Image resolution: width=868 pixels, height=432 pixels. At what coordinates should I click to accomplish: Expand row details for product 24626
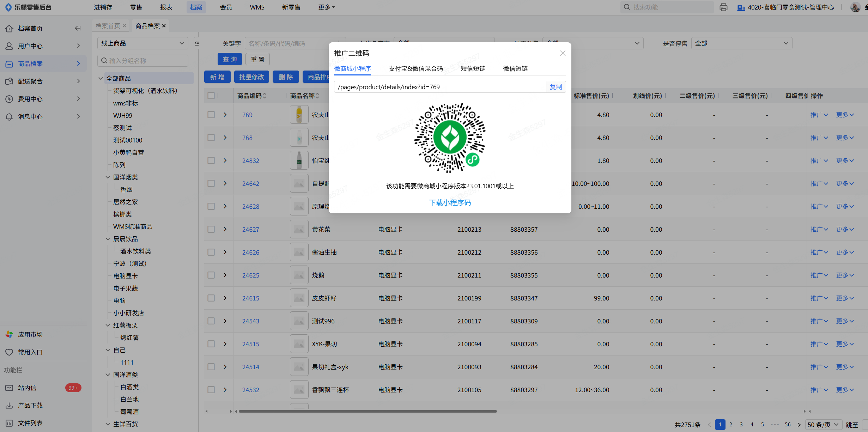pyautogui.click(x=225, y=252)
